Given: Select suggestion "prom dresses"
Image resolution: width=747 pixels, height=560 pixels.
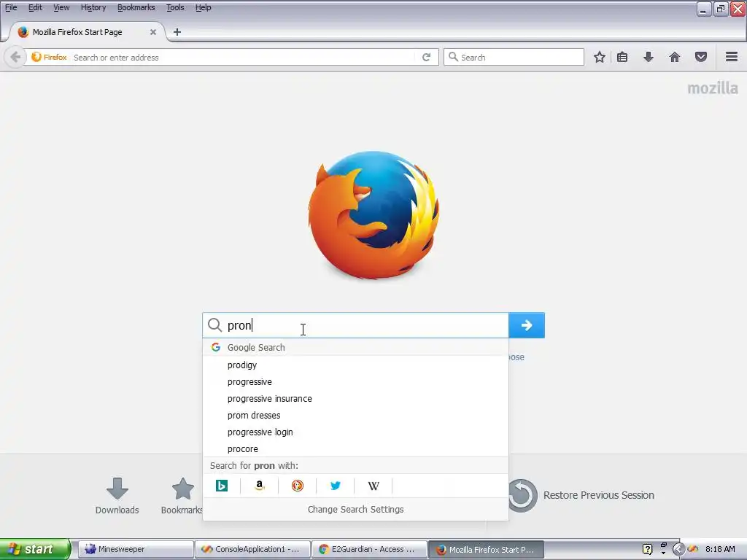Looking at the screenshot, I should (x=355, y=415).
